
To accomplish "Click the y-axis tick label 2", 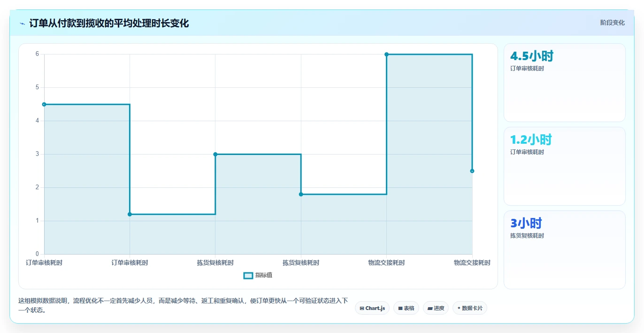I will pos(37,187).
